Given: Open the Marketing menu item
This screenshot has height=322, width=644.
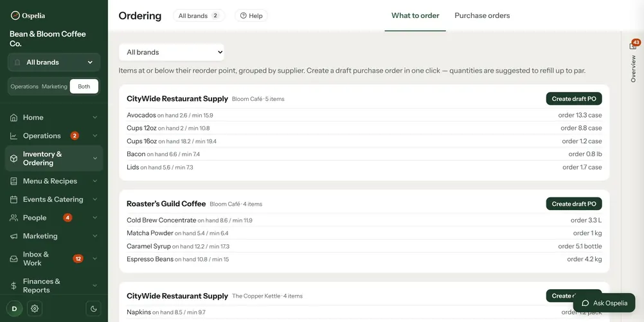Looking at the screenshot, I should [54, 236].
